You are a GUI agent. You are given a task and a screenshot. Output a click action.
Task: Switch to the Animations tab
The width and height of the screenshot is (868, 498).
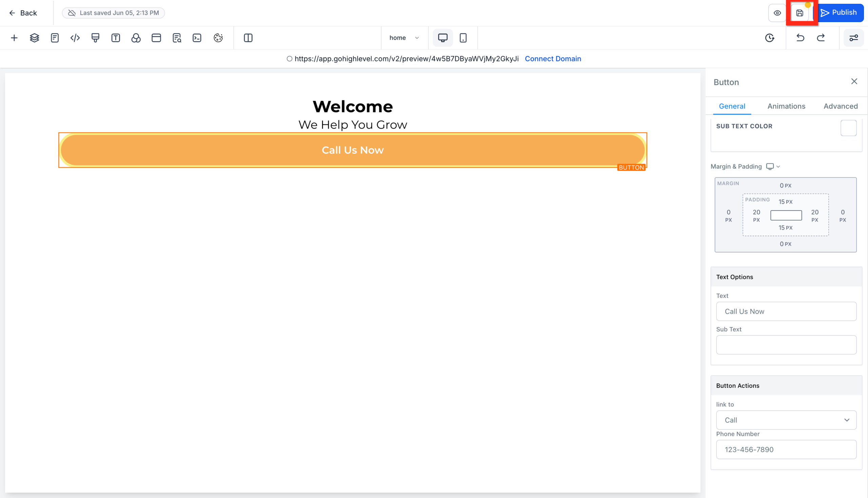click(x=786, y=106)
